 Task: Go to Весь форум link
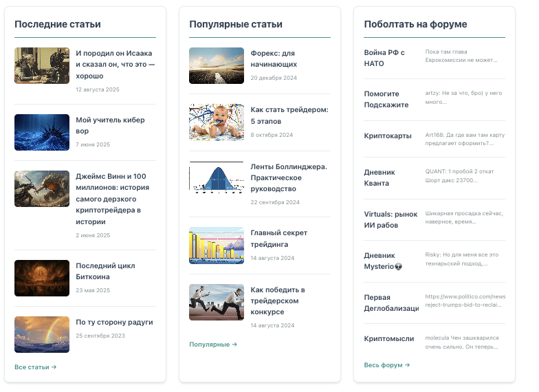(387, 365)
